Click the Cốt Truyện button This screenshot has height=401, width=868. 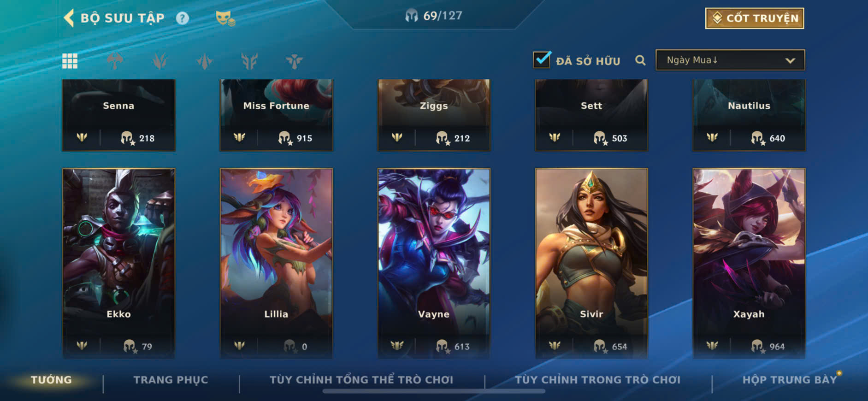tap(755, 18)
